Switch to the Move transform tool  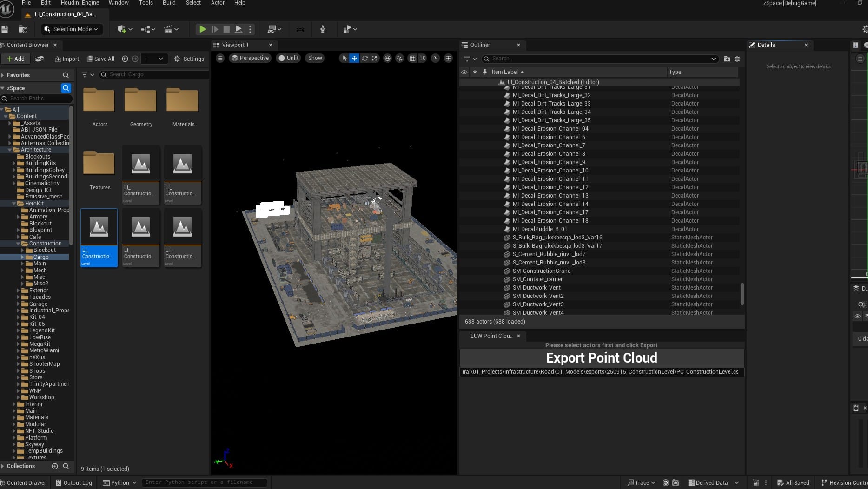click(354, 58)
